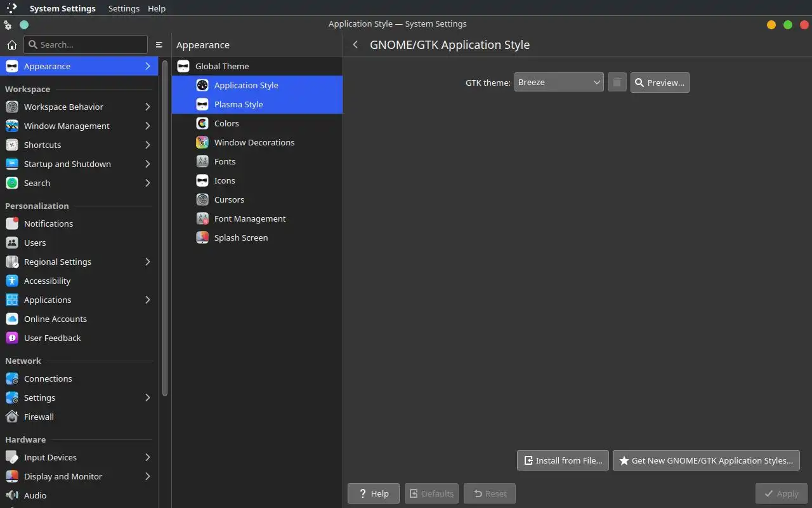812x508 pixels.
Task: Click the Help button at bottom
Action: [374, 493]
